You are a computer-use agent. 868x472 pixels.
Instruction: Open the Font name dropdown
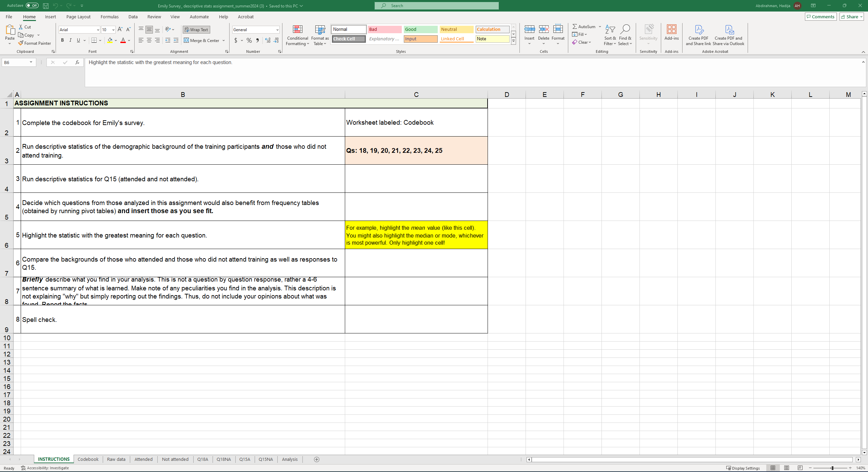tap(98, 29)
